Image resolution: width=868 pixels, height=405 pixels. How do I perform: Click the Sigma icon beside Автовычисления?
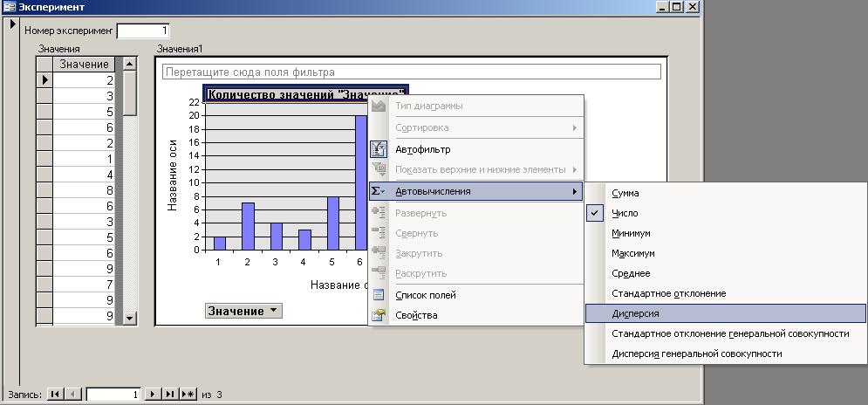tap(378, 191)
